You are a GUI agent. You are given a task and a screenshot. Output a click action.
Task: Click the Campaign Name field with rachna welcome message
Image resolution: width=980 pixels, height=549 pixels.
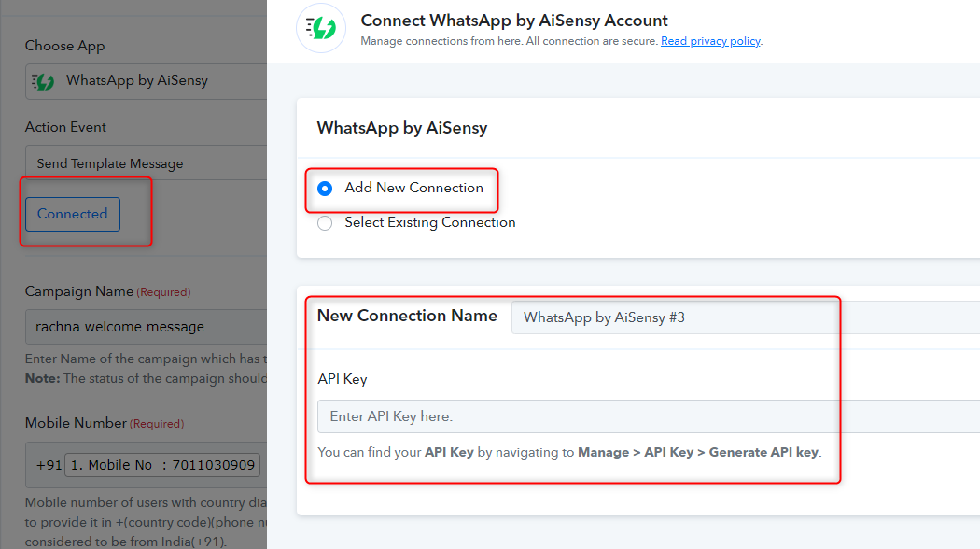tap(147, 327)
